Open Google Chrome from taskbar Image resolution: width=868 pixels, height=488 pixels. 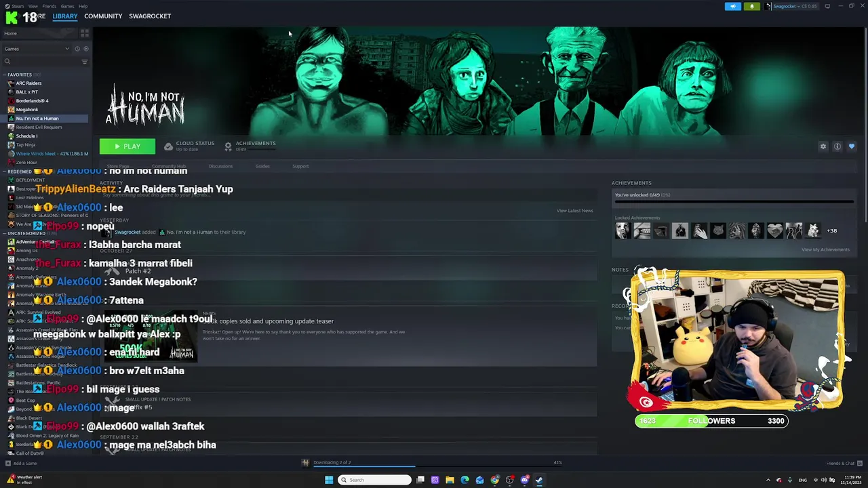tap(494, 480)
